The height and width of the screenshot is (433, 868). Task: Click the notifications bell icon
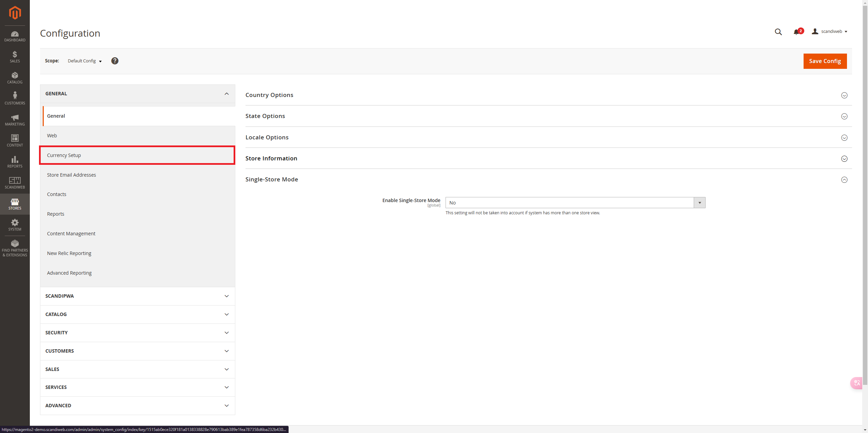[796, 32]
